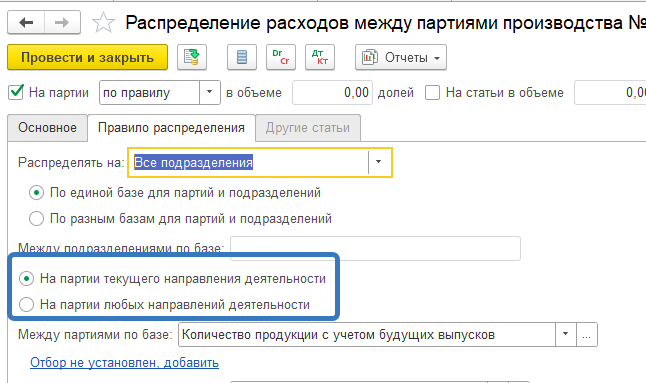Viewport: 646px width, 383px height.
Task: Go back with the left arrow button
Action: pyautogui.click(x=26, y=22)
